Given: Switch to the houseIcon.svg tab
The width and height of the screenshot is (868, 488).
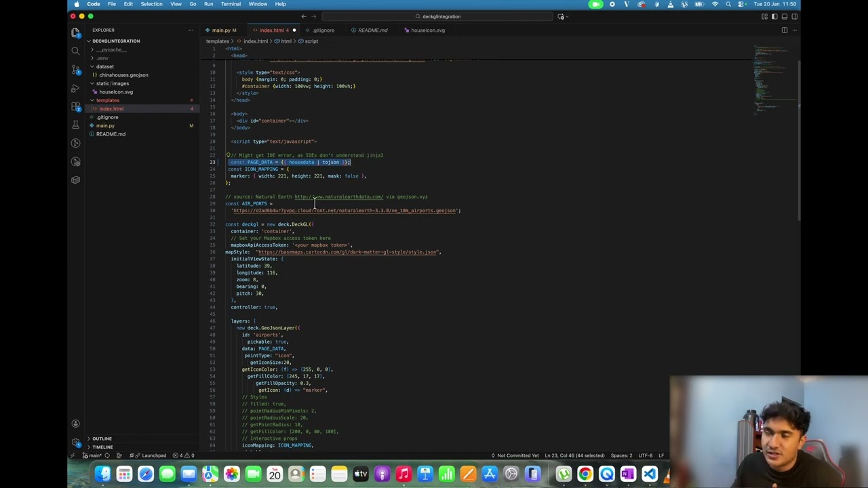Looking at the screenshot, I should click(427, 30).
